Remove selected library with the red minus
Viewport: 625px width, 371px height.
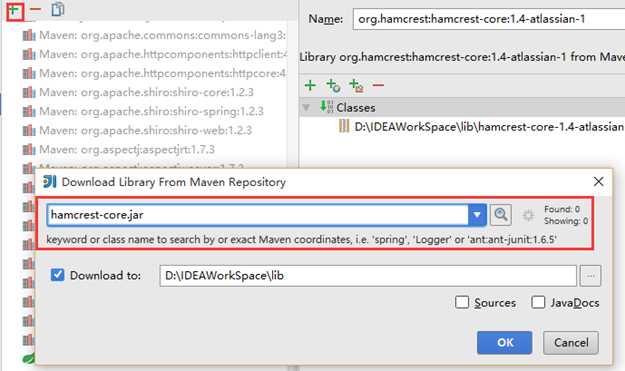[35, 9]
